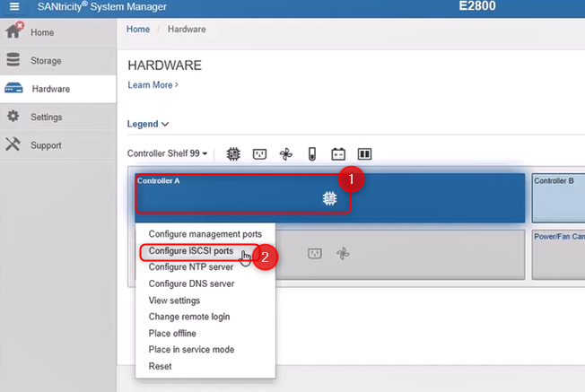
Task: Toggle the temperature sensor icon in the shelf toolbar
Action: coord(312,153)
